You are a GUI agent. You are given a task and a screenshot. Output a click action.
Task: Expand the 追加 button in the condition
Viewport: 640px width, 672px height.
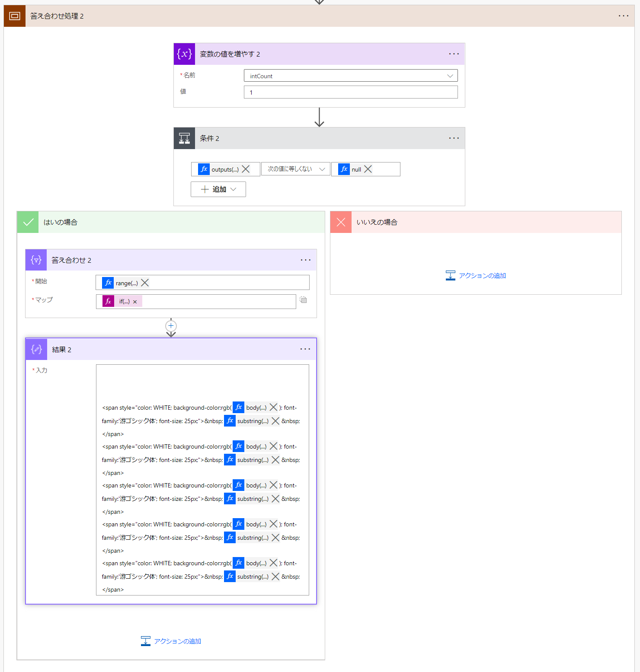[x=218, y=189]
